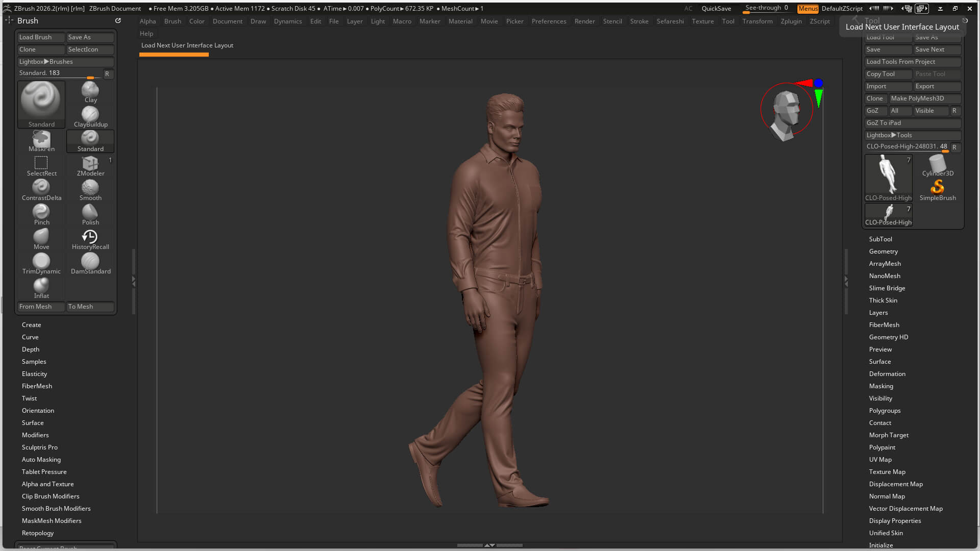Expand the Auto Masking brush section

click(x=41, y=460)
